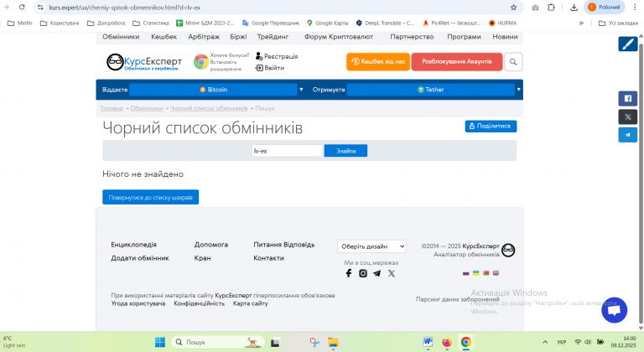Viewport: 644px width, 352px height.
Task: Go to Чорний список обмінників breadcrumb
Action: [209, 108]
